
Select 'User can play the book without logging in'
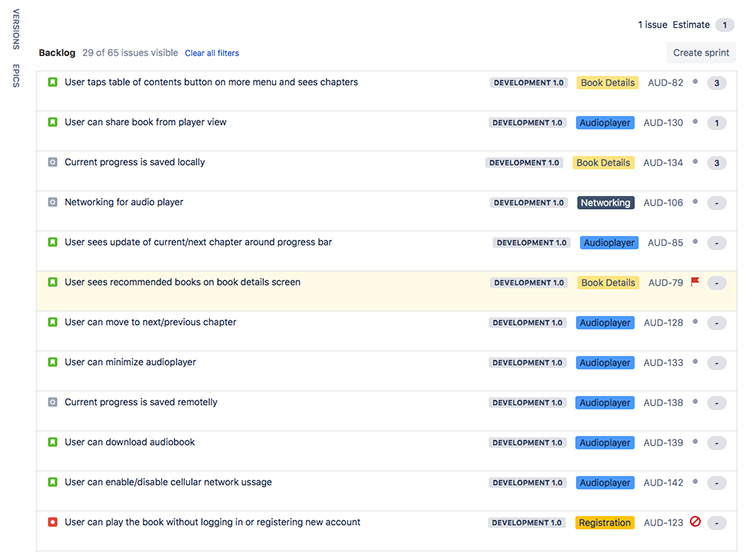click(x=386, y=531)
